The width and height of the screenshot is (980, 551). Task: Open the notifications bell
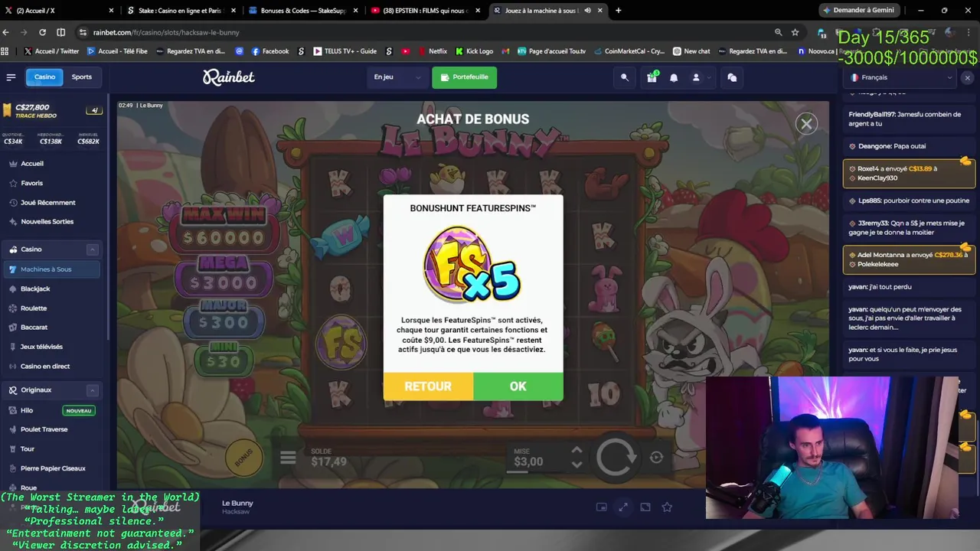pos(674,77)
